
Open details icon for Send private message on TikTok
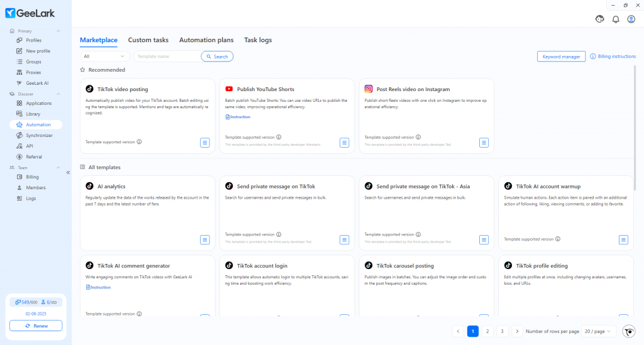pyautogui.click(x=345, y=239)
